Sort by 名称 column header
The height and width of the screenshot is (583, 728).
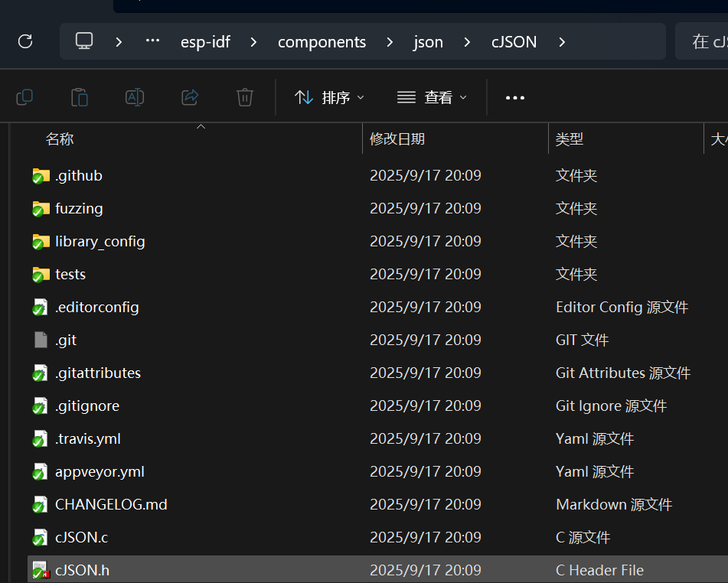click(x=60, y=138)
